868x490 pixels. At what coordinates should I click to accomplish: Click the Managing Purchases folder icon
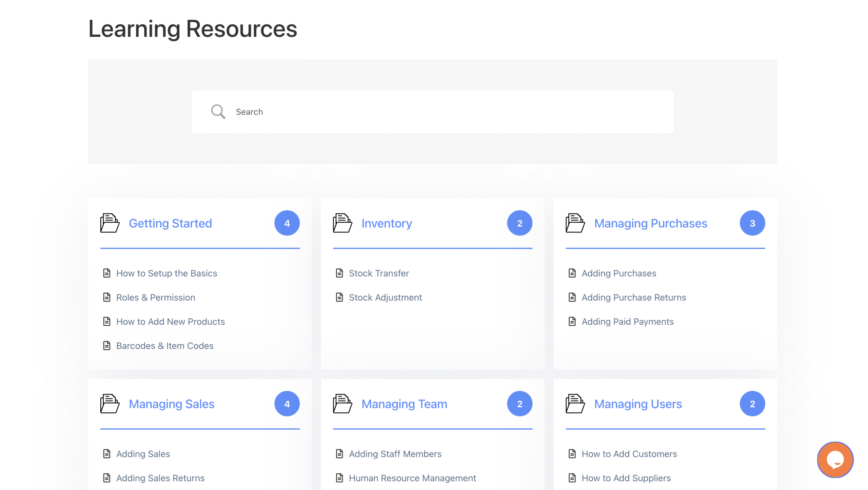(575, 223)
